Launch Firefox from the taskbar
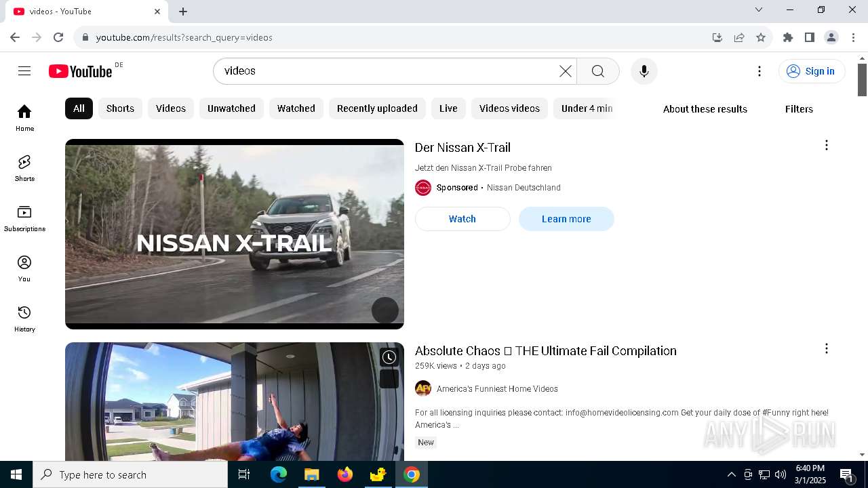The image size is (868, 488). tap(345, 474)
